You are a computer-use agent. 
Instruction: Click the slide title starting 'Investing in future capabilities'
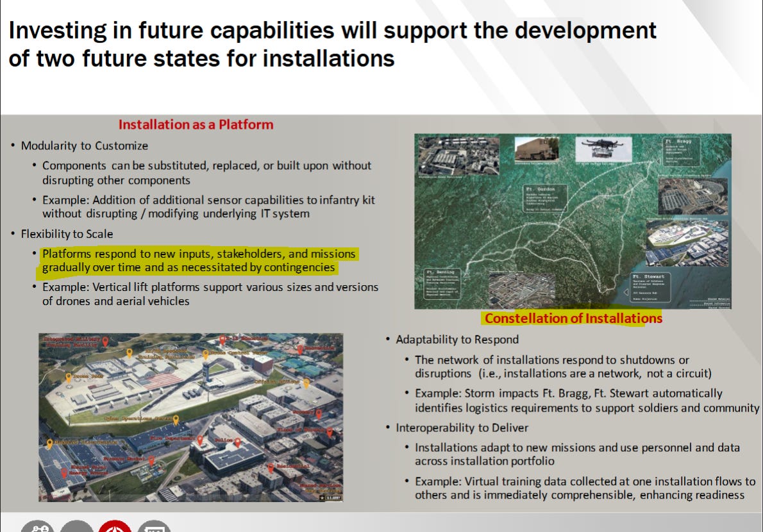coord(332,44)
